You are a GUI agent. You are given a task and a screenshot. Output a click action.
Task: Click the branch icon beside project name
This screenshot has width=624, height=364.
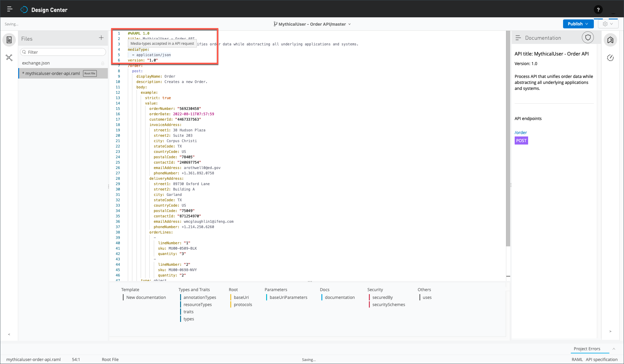tap(275, 24)
